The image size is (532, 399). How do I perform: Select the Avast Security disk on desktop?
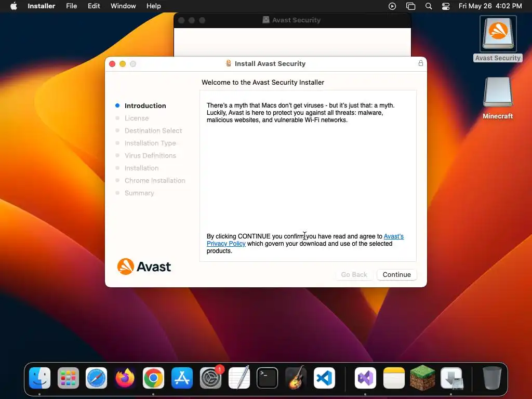[x=498, y=38]
